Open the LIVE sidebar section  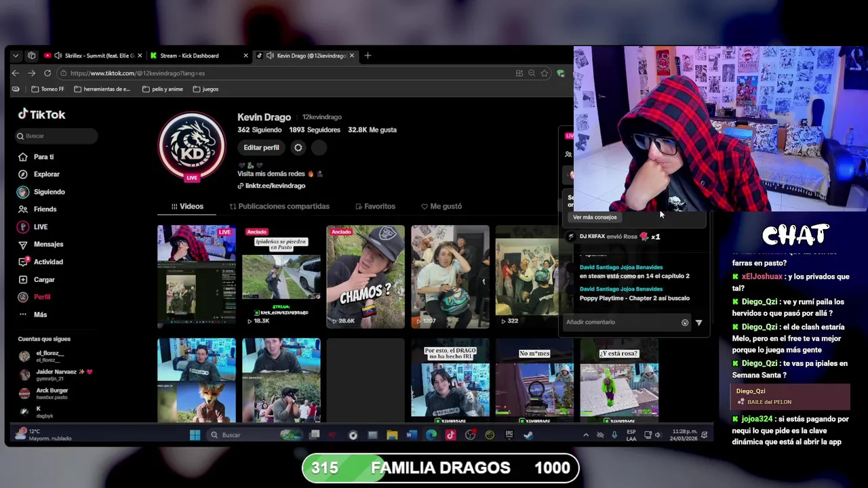coord(33,227)
